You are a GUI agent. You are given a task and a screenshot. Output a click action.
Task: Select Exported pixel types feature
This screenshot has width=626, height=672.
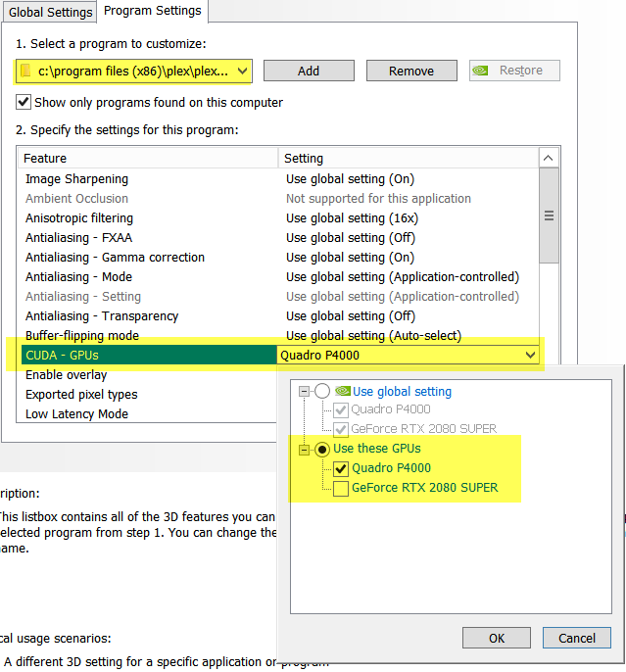tap(81, 394)
